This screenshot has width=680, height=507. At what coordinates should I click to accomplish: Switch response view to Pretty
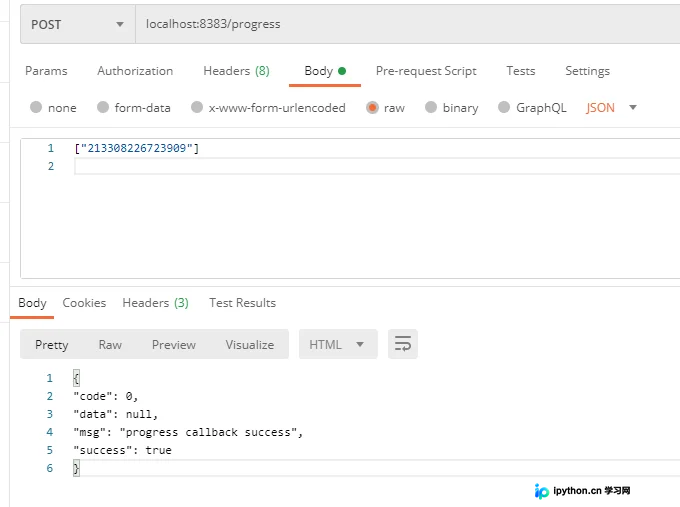52,345
